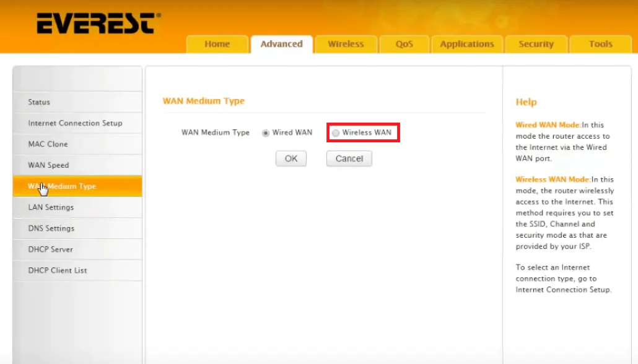This screenshot has width=638, height=364.
Task: Open the Tools tab
Action: point(600,44)
